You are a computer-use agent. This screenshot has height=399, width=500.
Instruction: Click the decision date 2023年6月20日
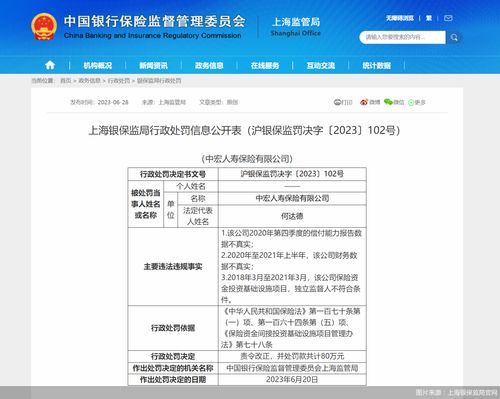(292, 380)
